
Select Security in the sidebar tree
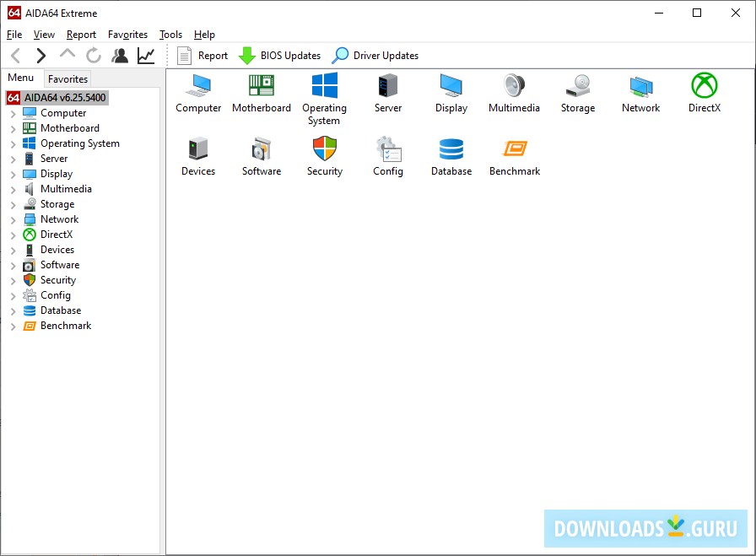pos(58,280)
